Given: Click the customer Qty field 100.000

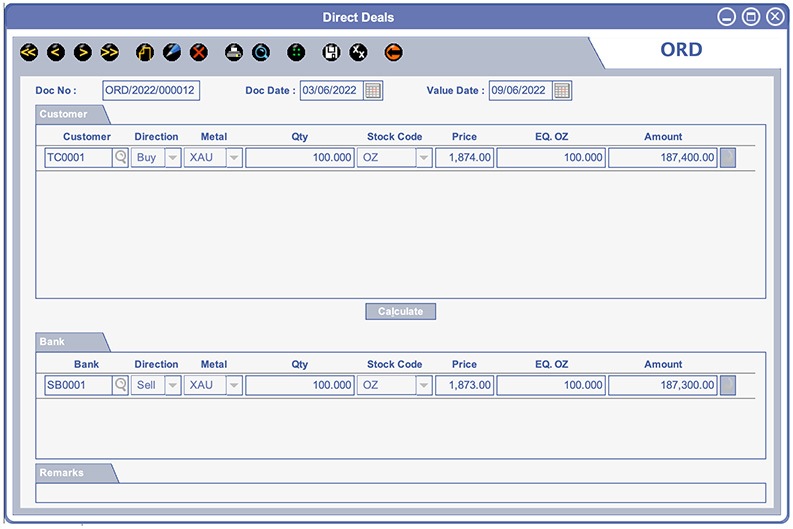Looking at the screenshot, I should click(x=300, y=157).
